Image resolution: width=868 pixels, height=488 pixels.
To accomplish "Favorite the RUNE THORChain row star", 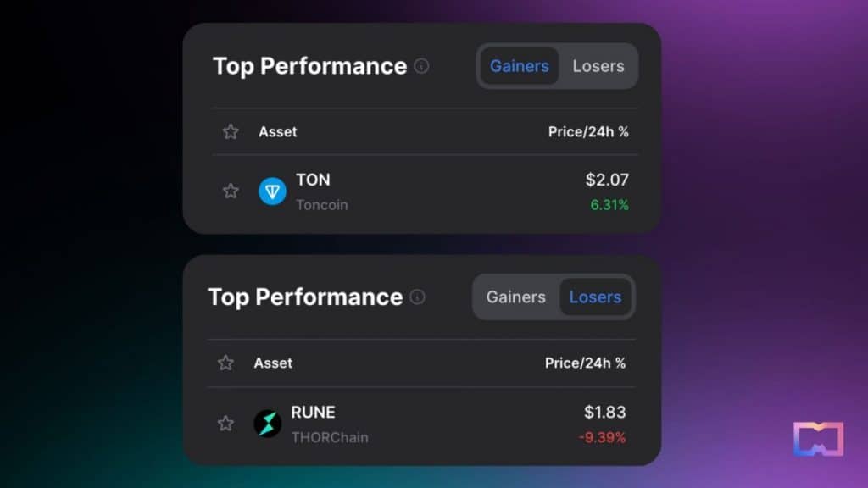I will tap(225, 424).
